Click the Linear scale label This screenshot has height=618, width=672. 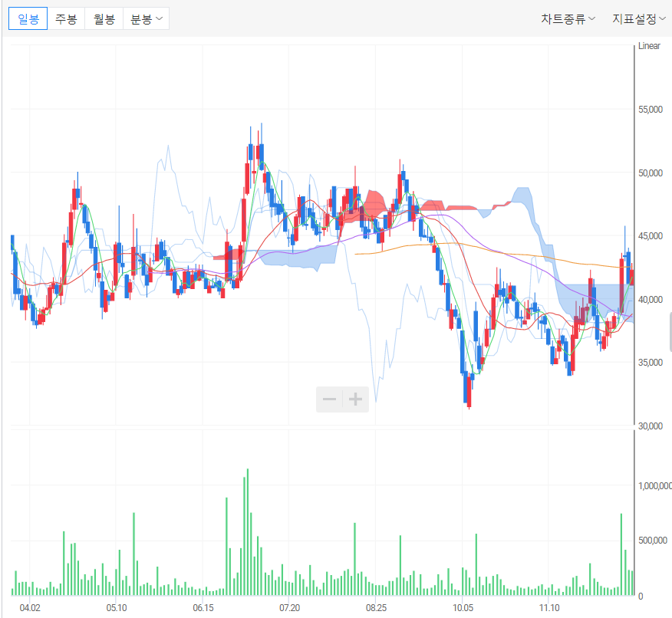[x=649, y=46]
